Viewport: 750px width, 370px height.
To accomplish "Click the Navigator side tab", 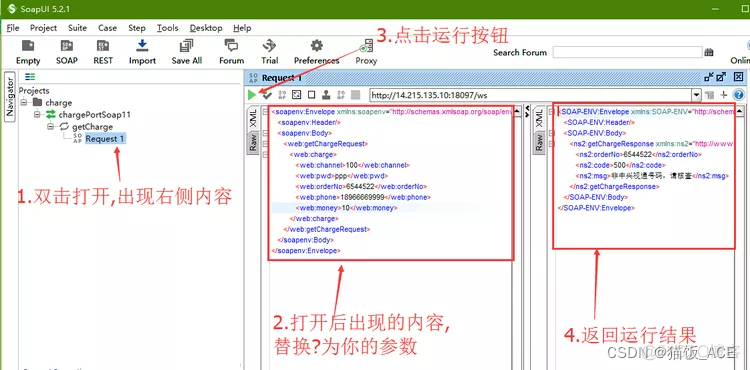I will [10, 98].
